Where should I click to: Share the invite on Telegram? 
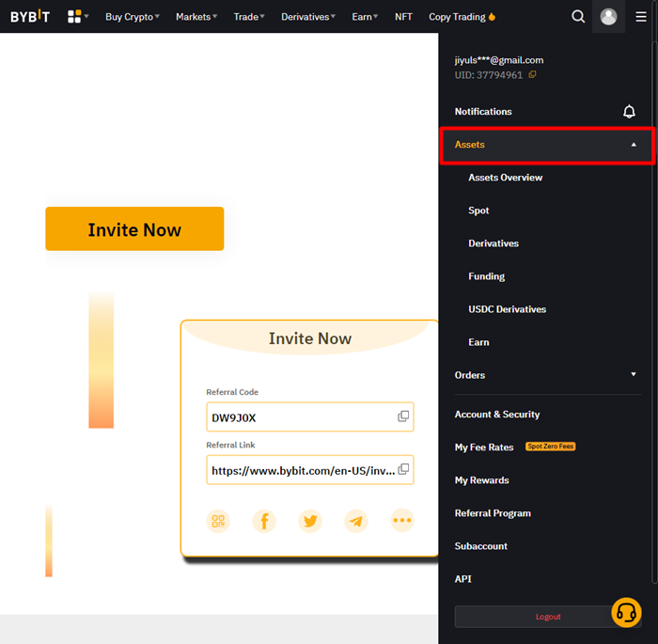point(356,521)
